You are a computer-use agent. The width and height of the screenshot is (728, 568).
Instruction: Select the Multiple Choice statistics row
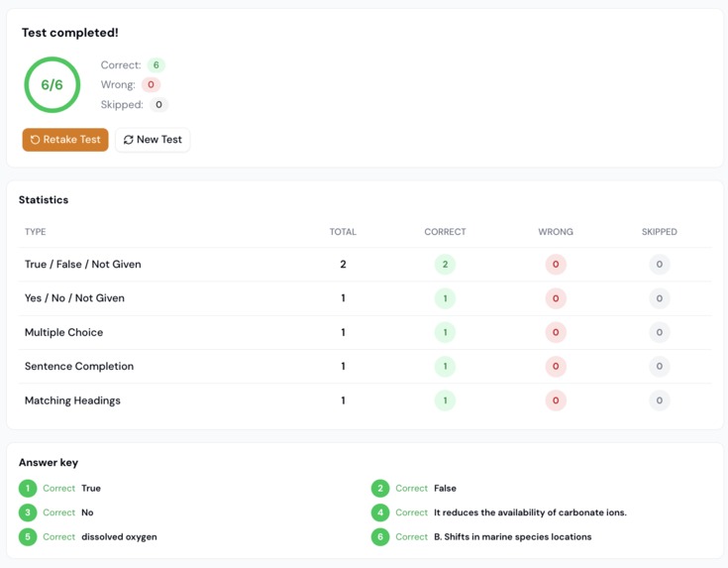pos(364,332)
